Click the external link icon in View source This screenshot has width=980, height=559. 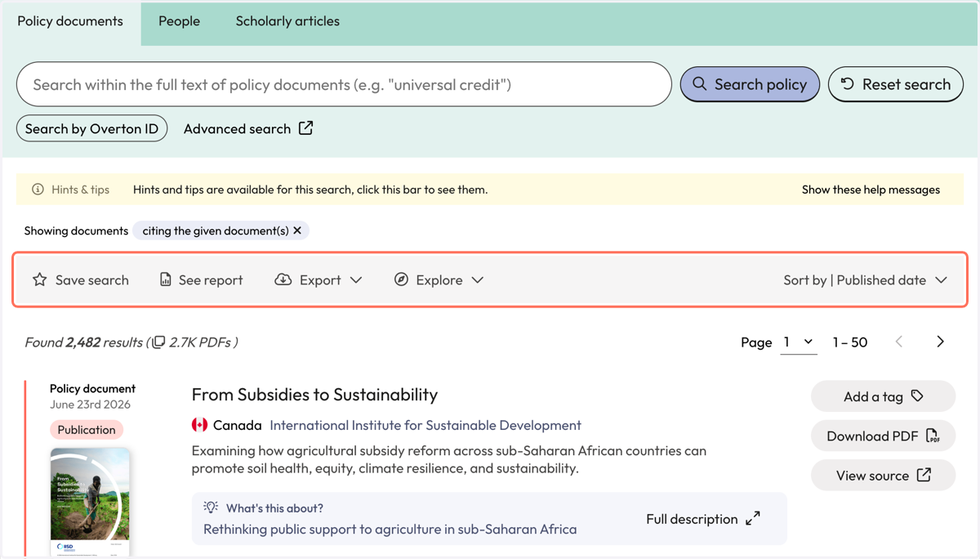pos(924,475)
